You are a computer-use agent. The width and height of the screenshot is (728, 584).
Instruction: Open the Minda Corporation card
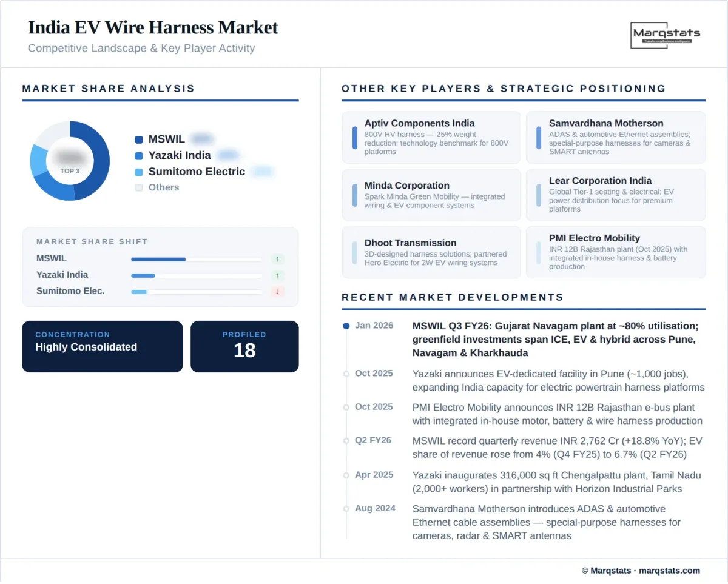click(x=431, y=195)
